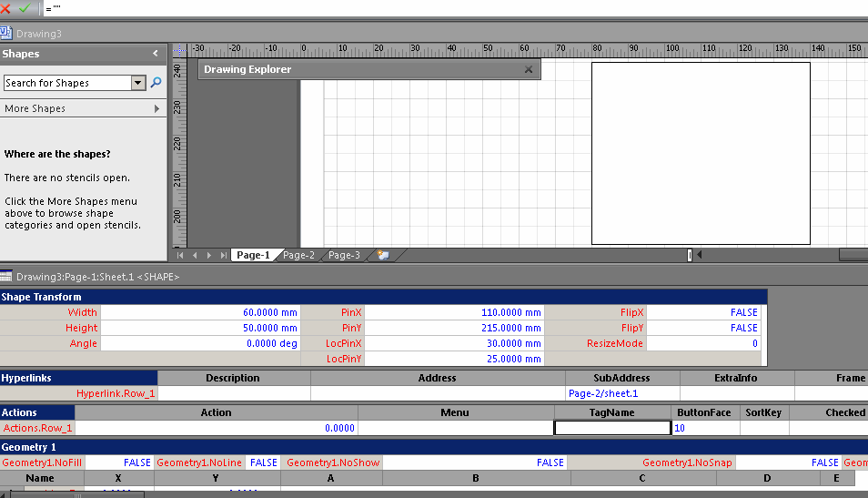The height and width of the screenshot is (498, 868).
Task: Select the Height cell 50.0000 mm
Action: (x=200, y=328)
